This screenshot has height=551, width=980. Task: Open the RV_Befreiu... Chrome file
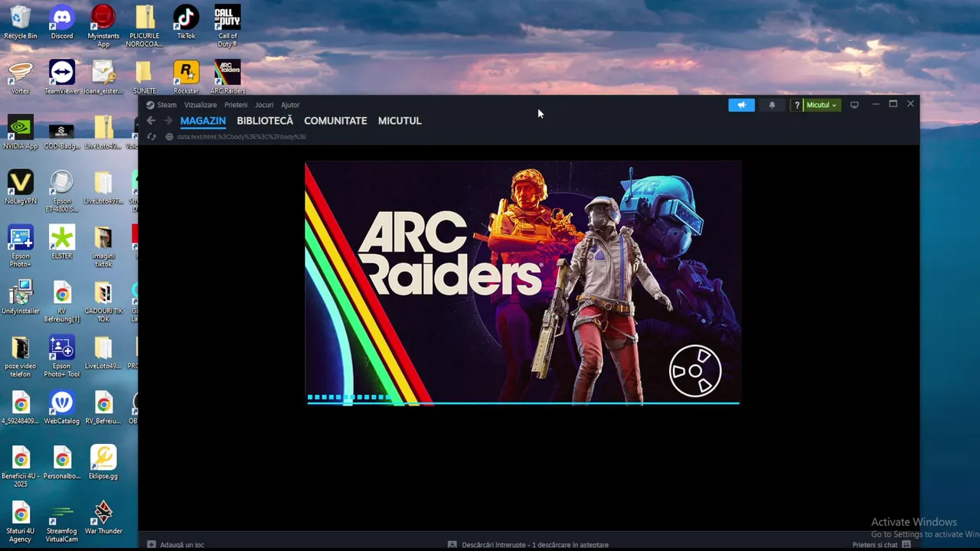(x=103, y=409)
